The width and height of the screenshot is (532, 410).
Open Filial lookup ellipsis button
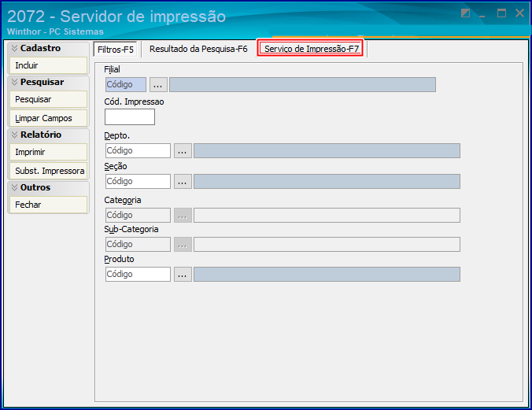(x=158, y=84)
